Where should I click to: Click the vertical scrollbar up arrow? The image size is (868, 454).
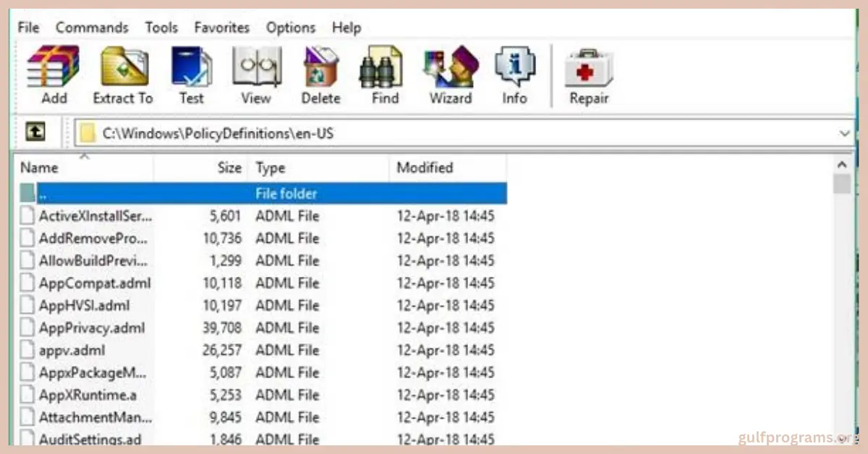[842, 163]
